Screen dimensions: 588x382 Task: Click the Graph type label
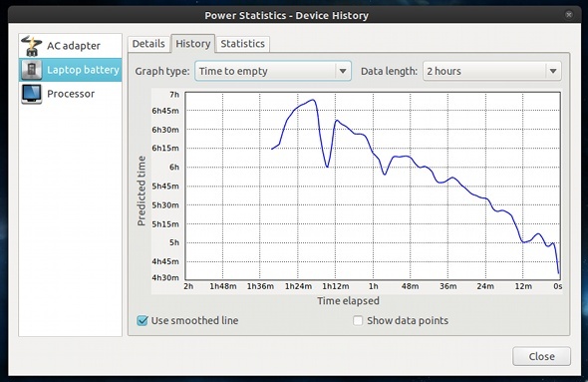pyautogui.click(x=162, y=71)
